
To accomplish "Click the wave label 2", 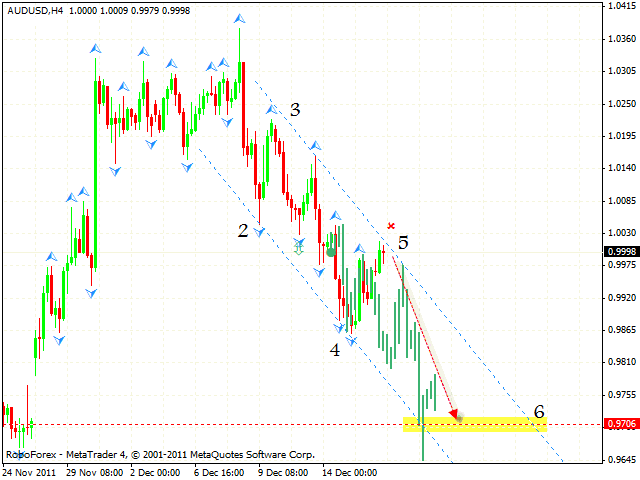I will [243, 230].
